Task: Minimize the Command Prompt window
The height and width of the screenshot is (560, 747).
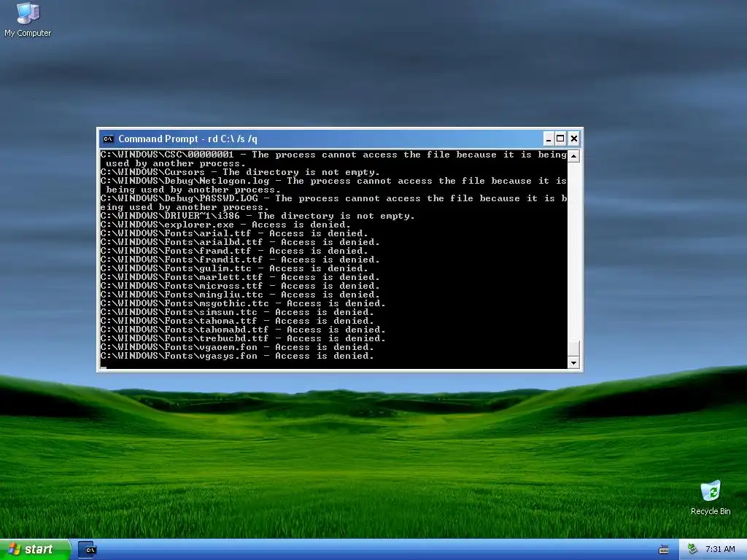Action: 549,139
